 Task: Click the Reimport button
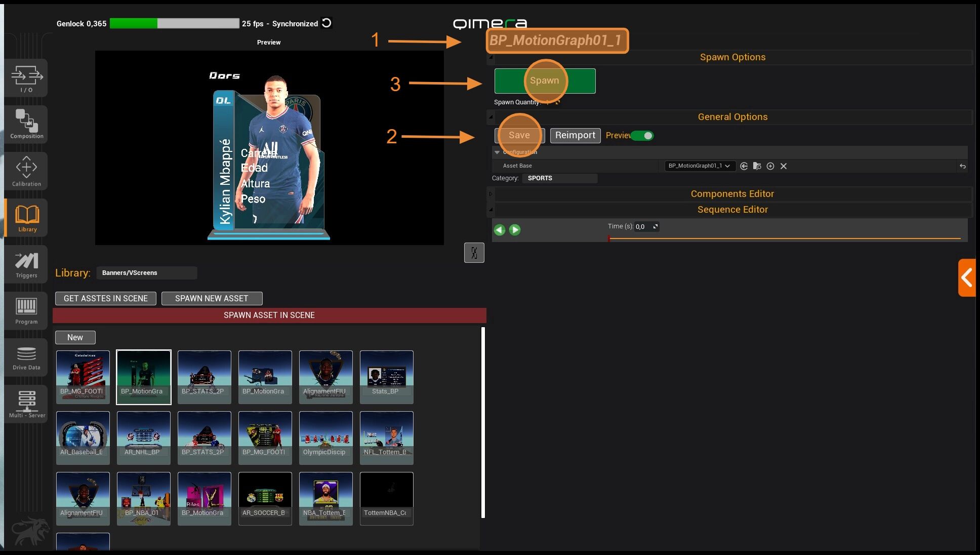click(x=575, y=136)
